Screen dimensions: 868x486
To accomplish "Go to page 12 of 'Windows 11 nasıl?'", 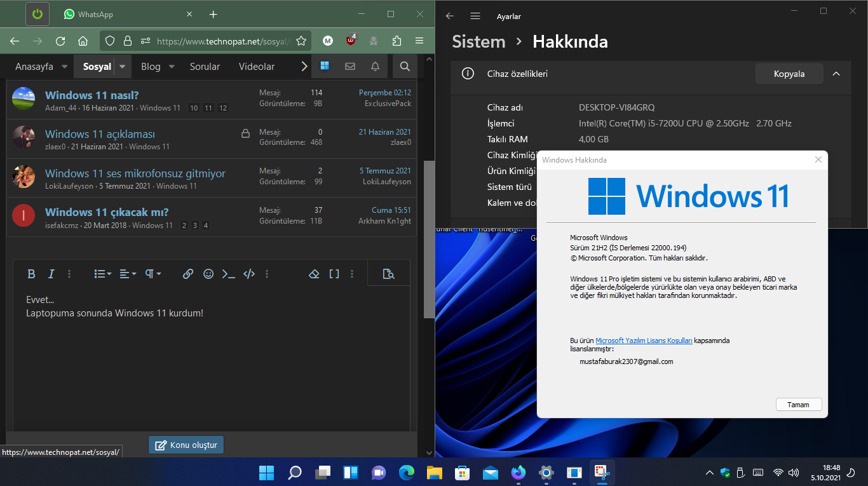I will pyautogui.click(x=223, y=108).
